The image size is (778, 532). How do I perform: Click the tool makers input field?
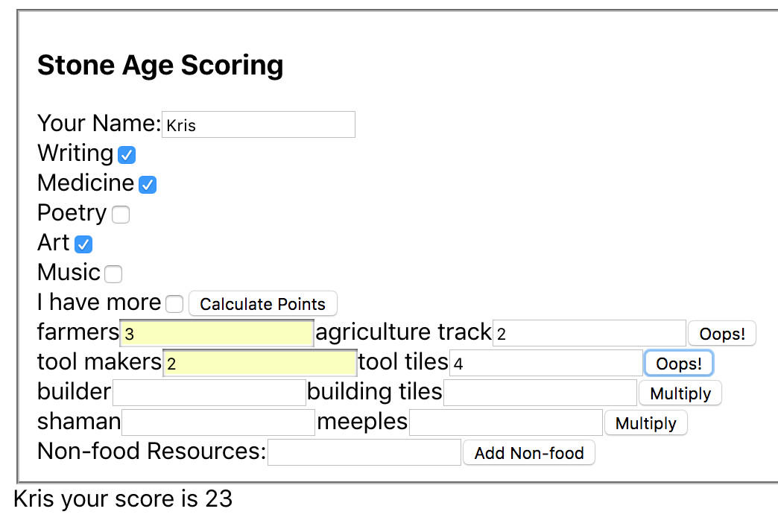click(x=259, y=364)
